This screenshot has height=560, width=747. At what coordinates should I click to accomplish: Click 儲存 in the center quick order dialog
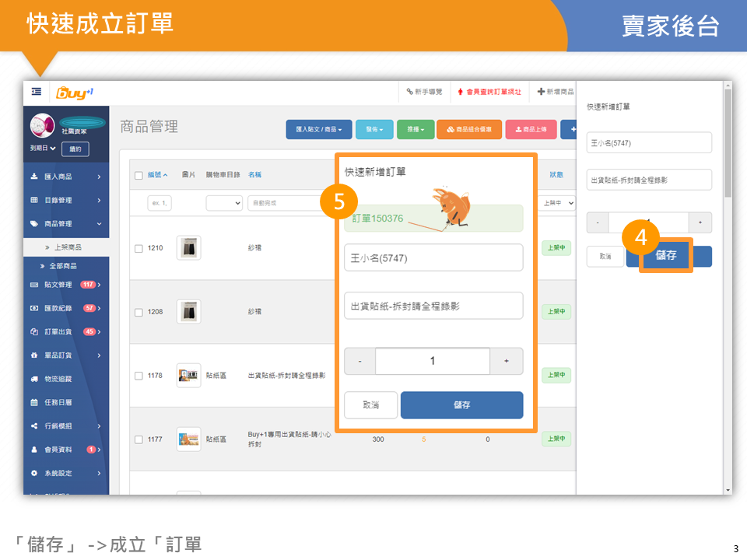pos(461,405)
